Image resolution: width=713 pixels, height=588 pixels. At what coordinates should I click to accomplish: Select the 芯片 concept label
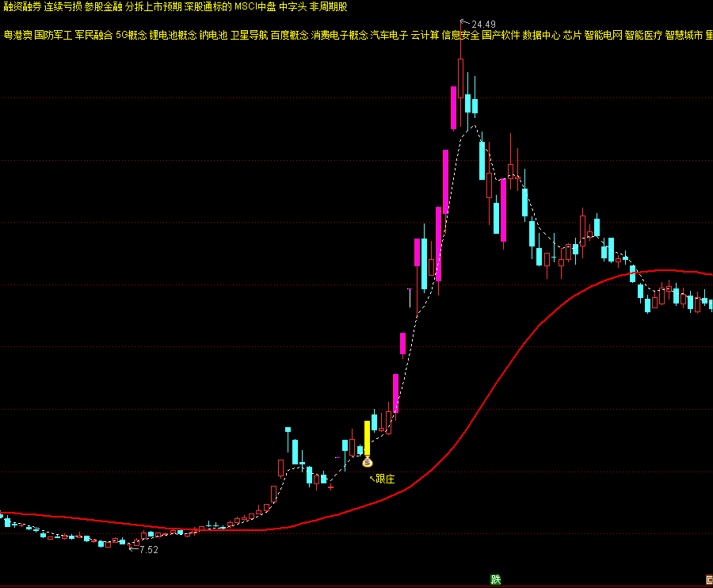tap(572, 35)
